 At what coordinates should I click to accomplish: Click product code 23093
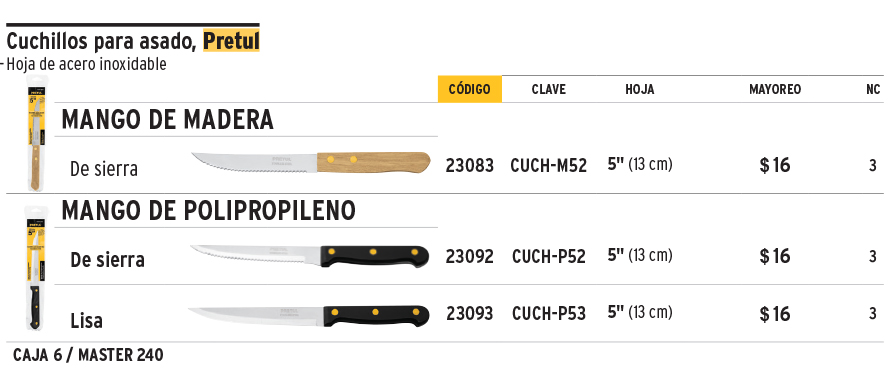470,314
